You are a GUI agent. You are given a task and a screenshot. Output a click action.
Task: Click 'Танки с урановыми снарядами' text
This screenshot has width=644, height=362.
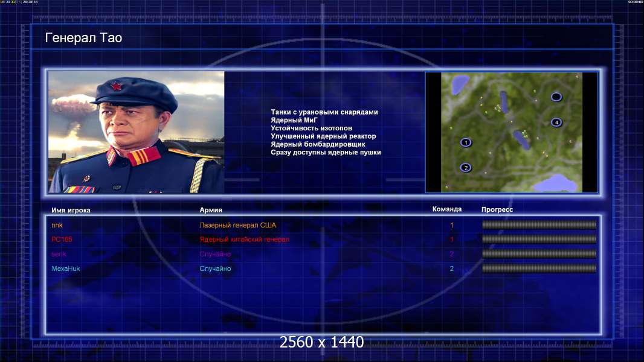click(324, 112)
